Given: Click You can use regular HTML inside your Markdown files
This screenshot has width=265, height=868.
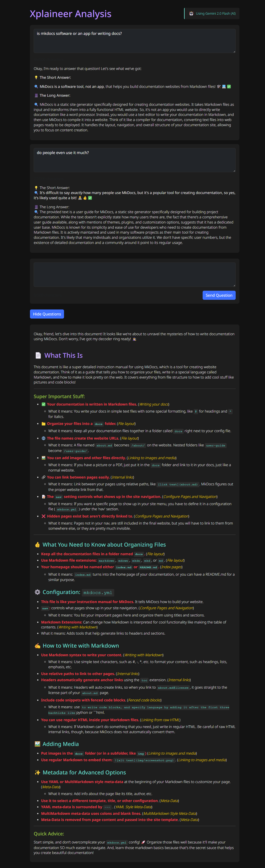Looking at the screenshot, I should point(90,720).
